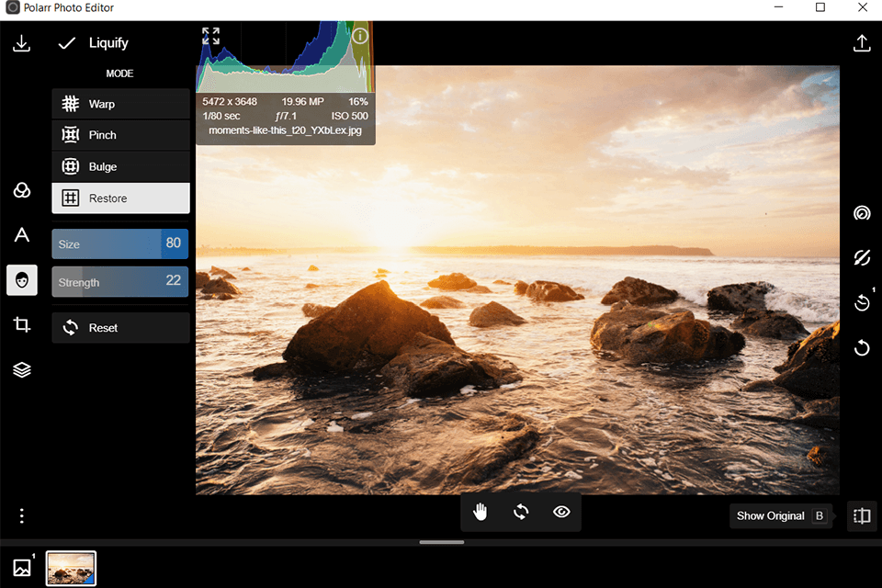
Task: Click the undo arrow icon
Action: [861, 347]
